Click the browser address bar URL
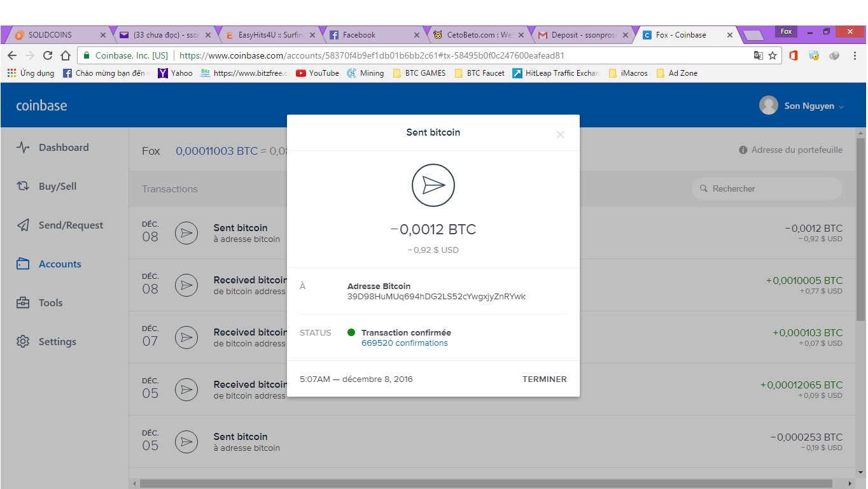Screen dimensions: 868x489 tap(372, 55)
